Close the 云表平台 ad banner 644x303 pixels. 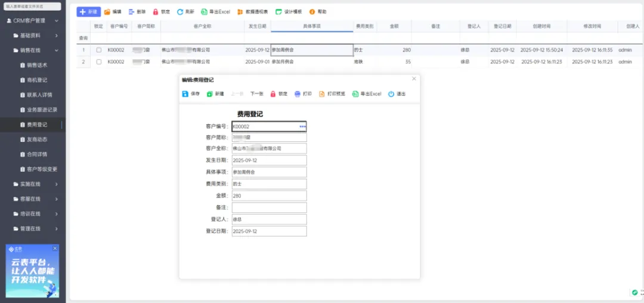click(x=55, y=248)
